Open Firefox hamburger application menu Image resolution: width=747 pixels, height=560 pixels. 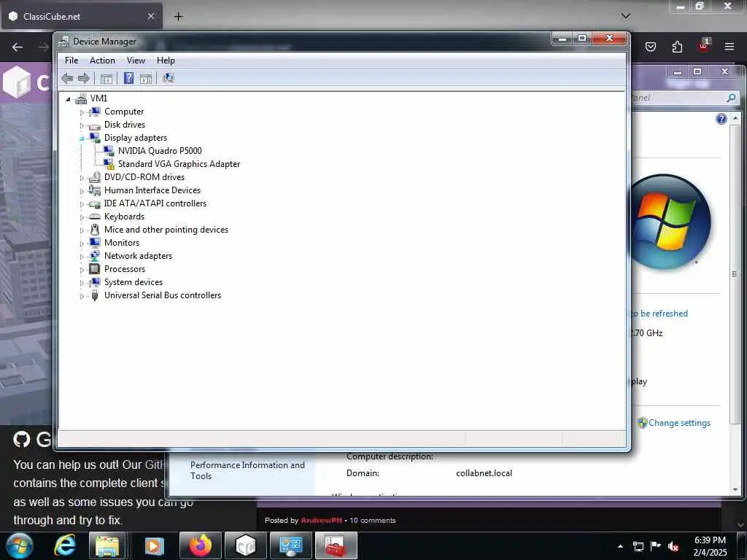point(729,47)
